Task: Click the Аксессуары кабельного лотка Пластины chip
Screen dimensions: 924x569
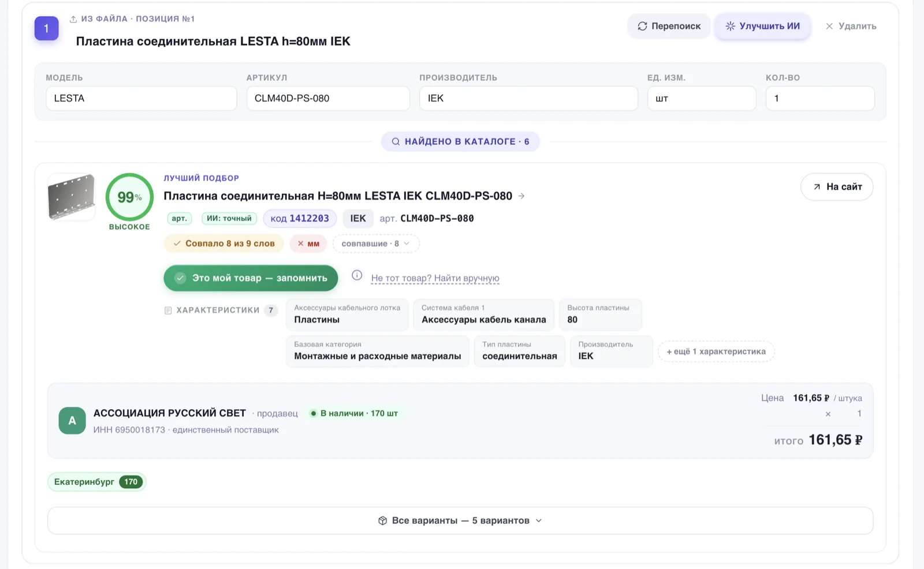Action: coord(347,315)
